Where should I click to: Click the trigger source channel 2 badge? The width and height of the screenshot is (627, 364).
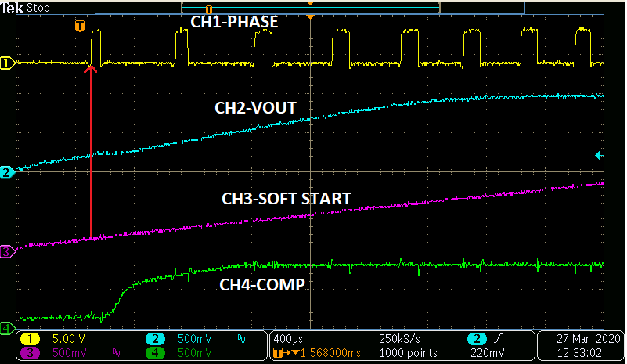click(477, 339)
